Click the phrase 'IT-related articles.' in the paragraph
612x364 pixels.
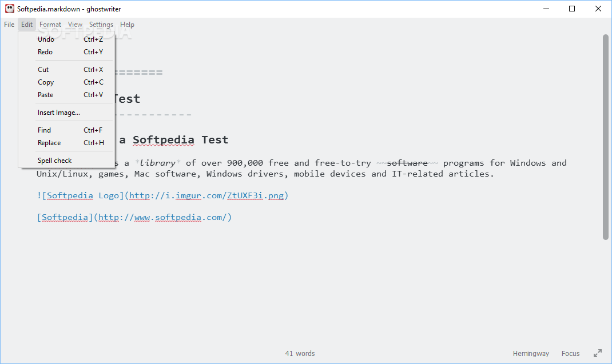(x=443, y=174)
